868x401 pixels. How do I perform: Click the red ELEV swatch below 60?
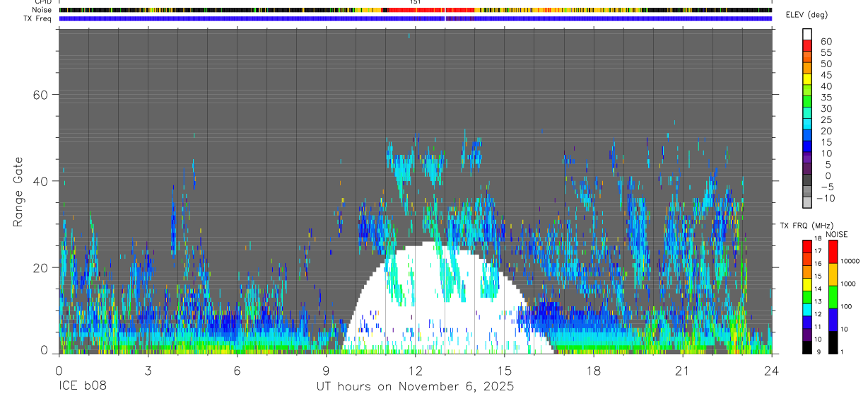pyautogui.click(x=807, y=45)
